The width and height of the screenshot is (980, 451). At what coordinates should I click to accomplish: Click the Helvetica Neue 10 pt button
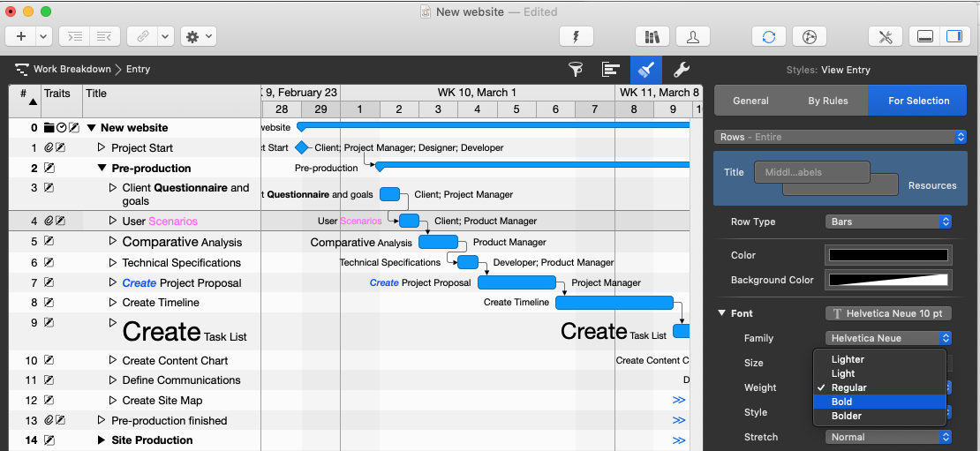[x=888, y=313]
